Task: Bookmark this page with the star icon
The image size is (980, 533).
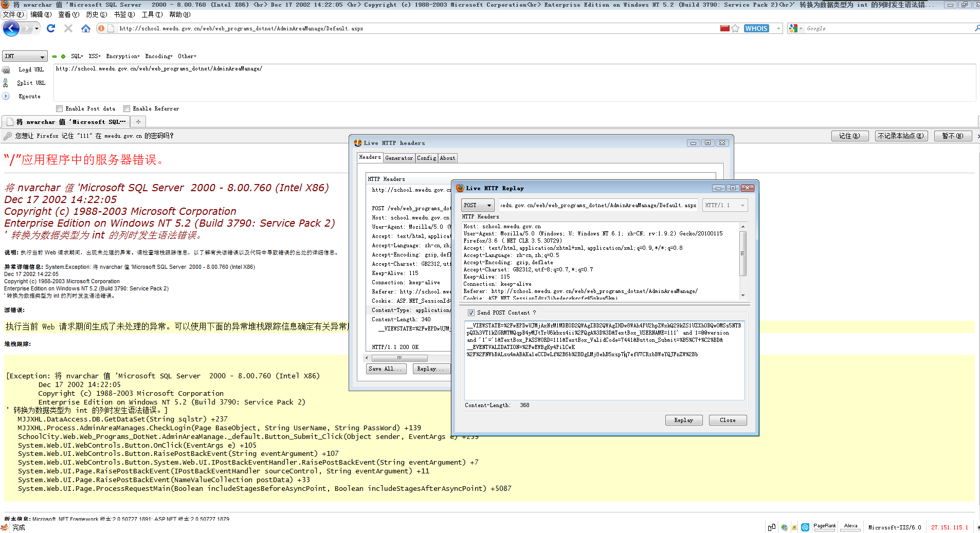Action: pyautogui.click(x=735, y=28)
